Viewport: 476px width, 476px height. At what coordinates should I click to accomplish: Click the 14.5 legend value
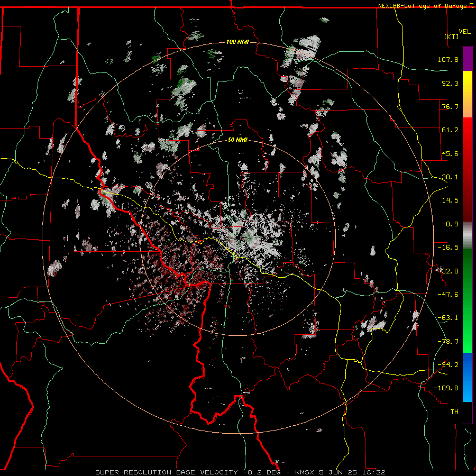coord(450,200)
